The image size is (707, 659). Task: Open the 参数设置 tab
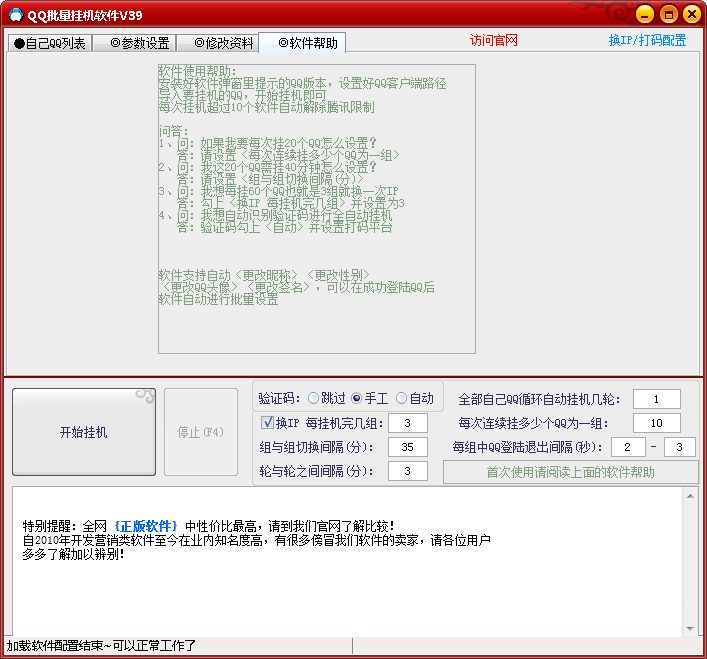point(134,43)
